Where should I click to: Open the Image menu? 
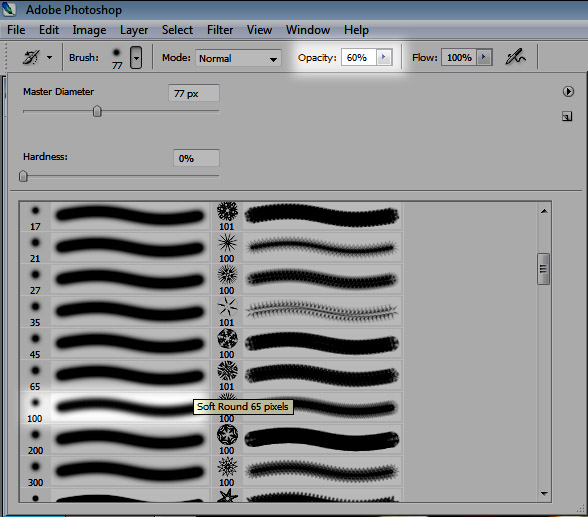[x=89, y=30]
